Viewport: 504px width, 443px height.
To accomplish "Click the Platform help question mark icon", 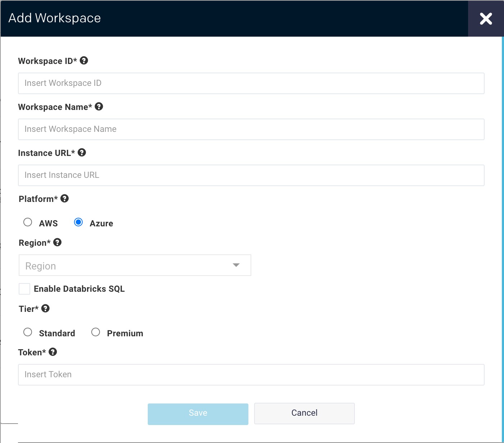I will pos(64,198).
